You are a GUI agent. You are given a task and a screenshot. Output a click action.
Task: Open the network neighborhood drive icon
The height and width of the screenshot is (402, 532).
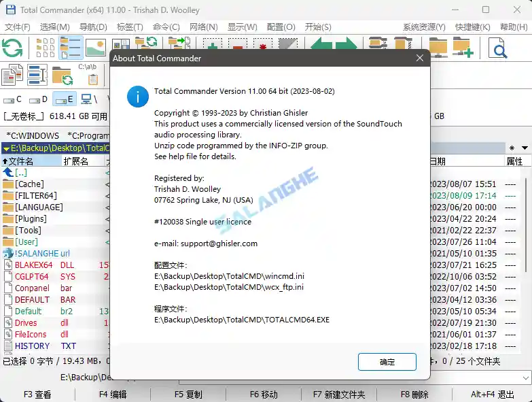click(89, 99)
